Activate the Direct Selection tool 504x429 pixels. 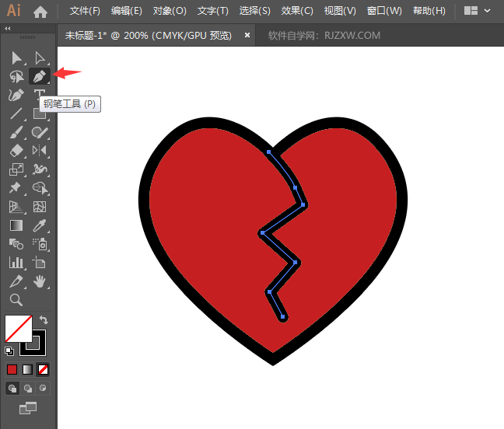point(40,58)
